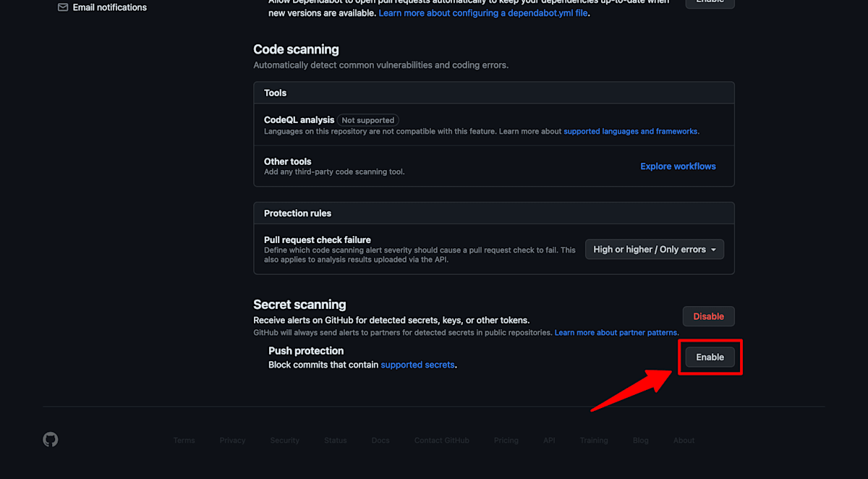The width and height of the screenshot is (868, 479).
Task: Open Email notifications sidebar item
Action: pos(102,7)
